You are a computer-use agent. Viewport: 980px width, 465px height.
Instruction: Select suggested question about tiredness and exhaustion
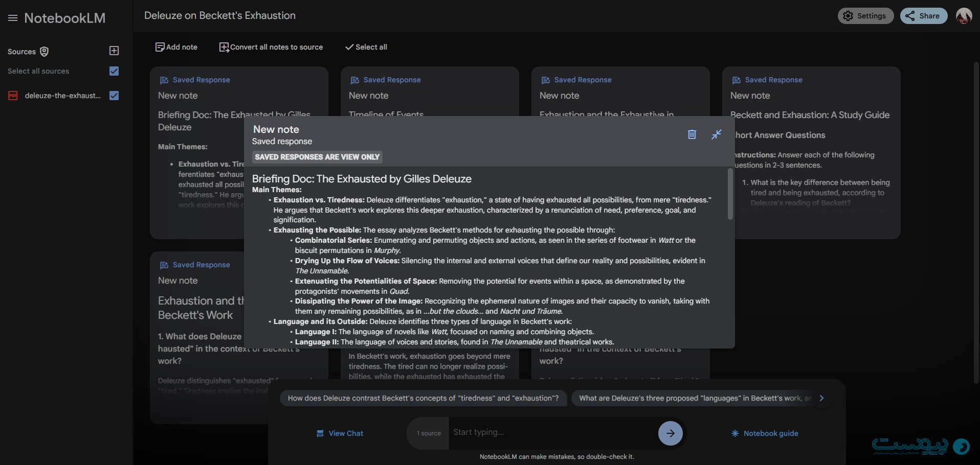click(x=423, y=398)
